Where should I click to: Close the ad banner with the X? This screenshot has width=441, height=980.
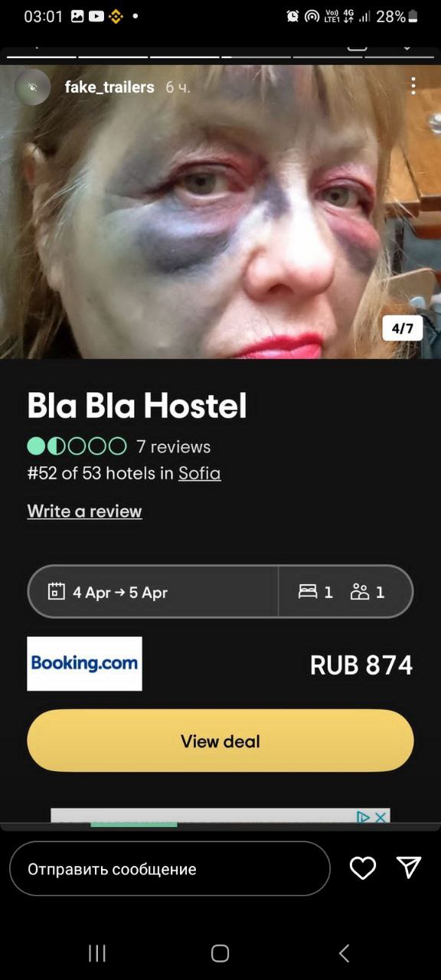click(x=381, y=817)
